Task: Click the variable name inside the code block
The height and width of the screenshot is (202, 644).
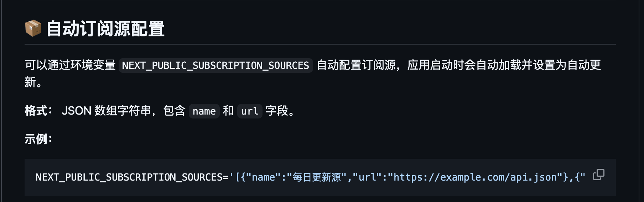Action: [x=129, y=177]
